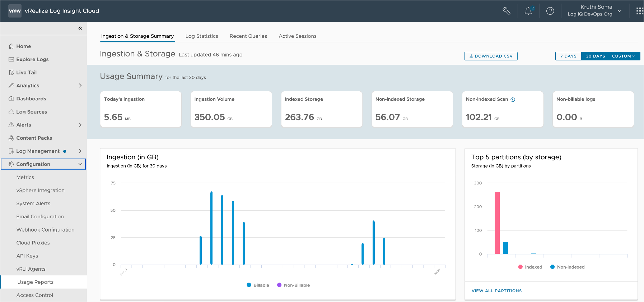
Task: Click the DOWNLOAD CSV button
Action: [x=491, y=56]
